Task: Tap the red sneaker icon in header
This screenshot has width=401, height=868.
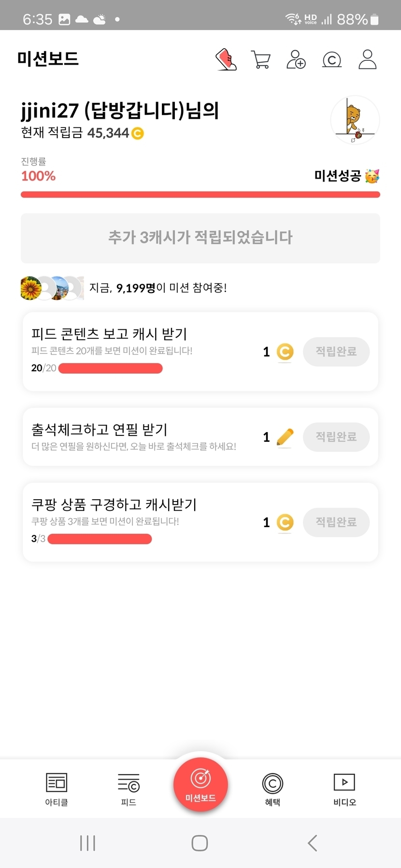Action: [226, 59]
